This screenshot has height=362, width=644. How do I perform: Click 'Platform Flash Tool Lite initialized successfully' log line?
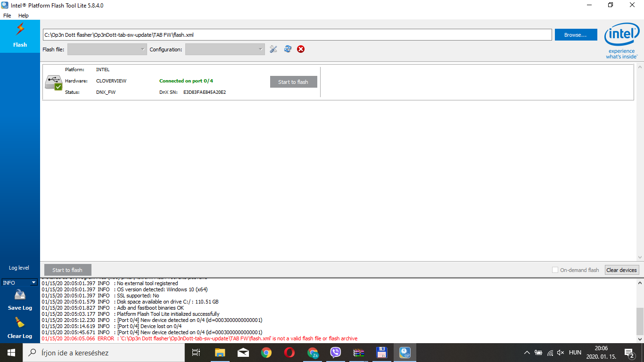[131, 314]
